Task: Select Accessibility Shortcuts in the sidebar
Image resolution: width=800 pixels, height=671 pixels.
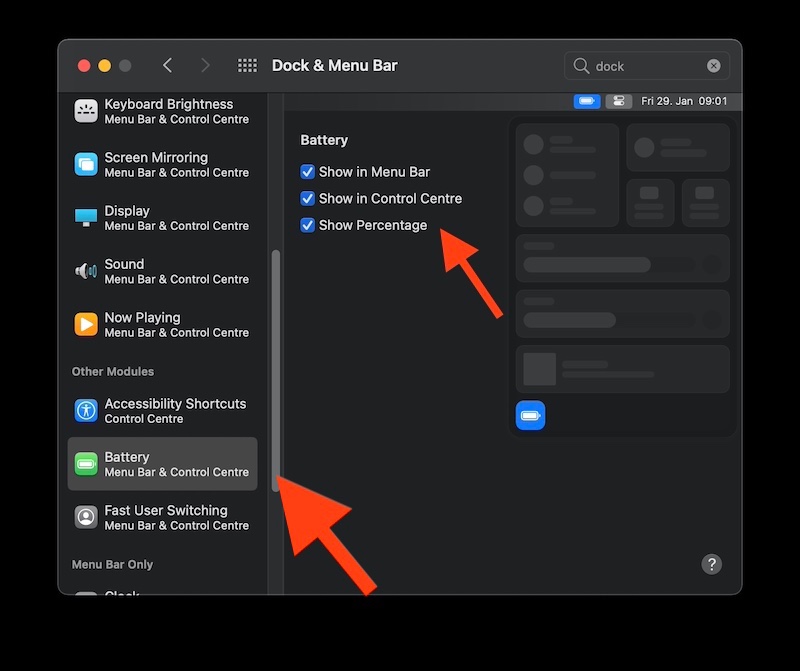Action: 162,410
